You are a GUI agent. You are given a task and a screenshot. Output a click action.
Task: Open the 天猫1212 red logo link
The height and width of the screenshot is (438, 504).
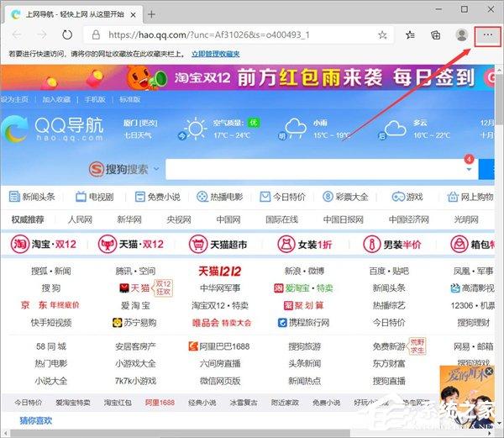pos(220,272)
